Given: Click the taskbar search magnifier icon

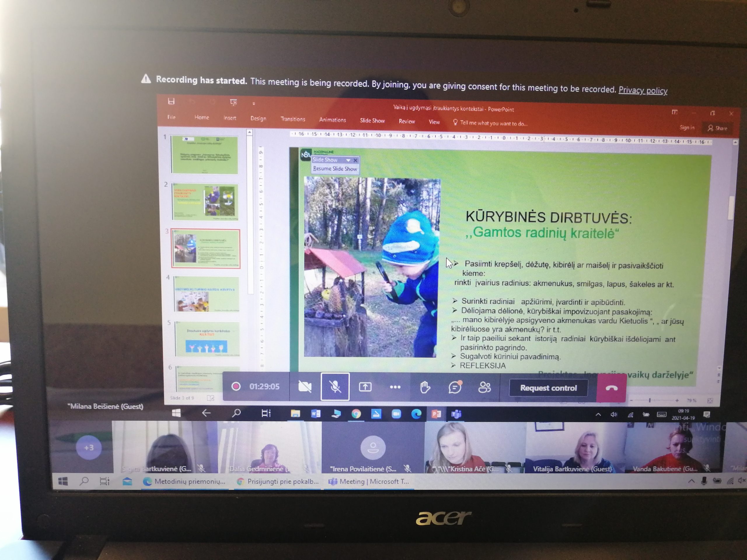Looking at the screenshot, I should [x=84, y=481].
